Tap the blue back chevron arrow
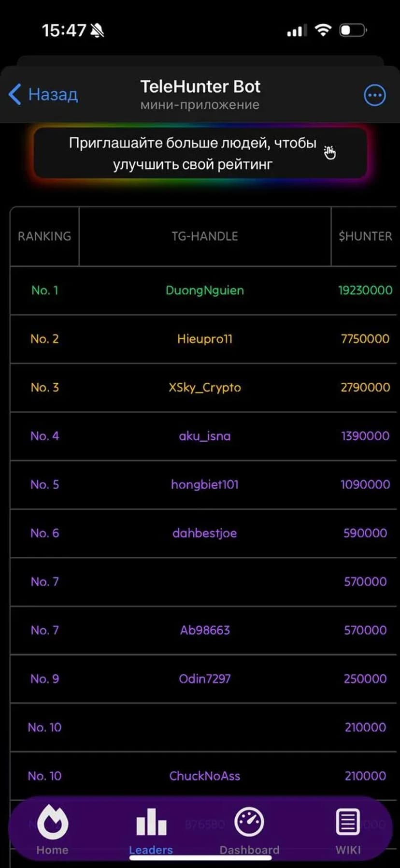Viewport: 400px width, 868px height. [15, 94]
